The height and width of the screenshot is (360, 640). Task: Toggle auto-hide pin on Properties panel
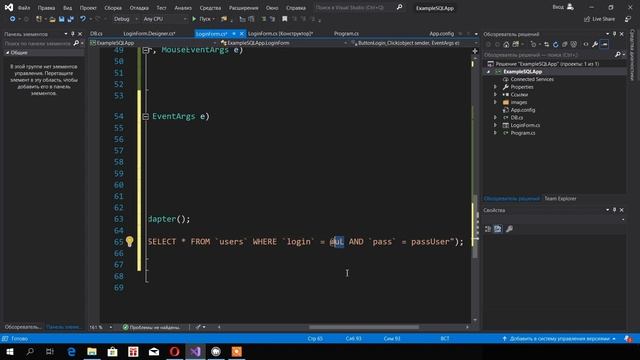tap(615, 210)
